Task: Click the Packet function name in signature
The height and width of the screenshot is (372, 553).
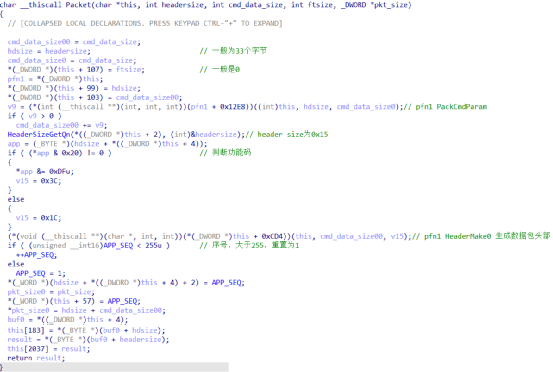Action: pyautogui.click(x=78, y=5)
